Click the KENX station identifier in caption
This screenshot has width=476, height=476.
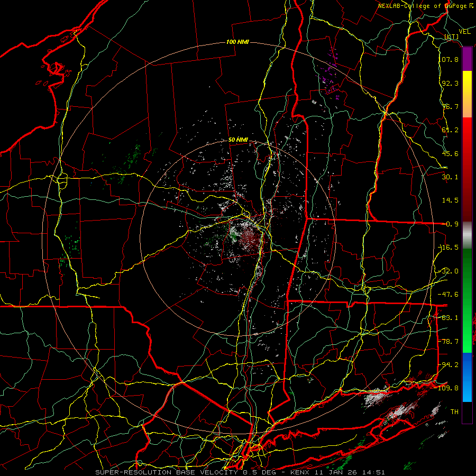pos(300,472)
